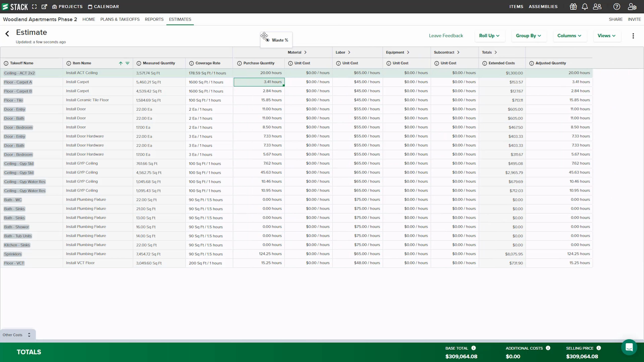Open the notifications bell icon
This screenshot has height=362, width=644.
click(585, 7)
